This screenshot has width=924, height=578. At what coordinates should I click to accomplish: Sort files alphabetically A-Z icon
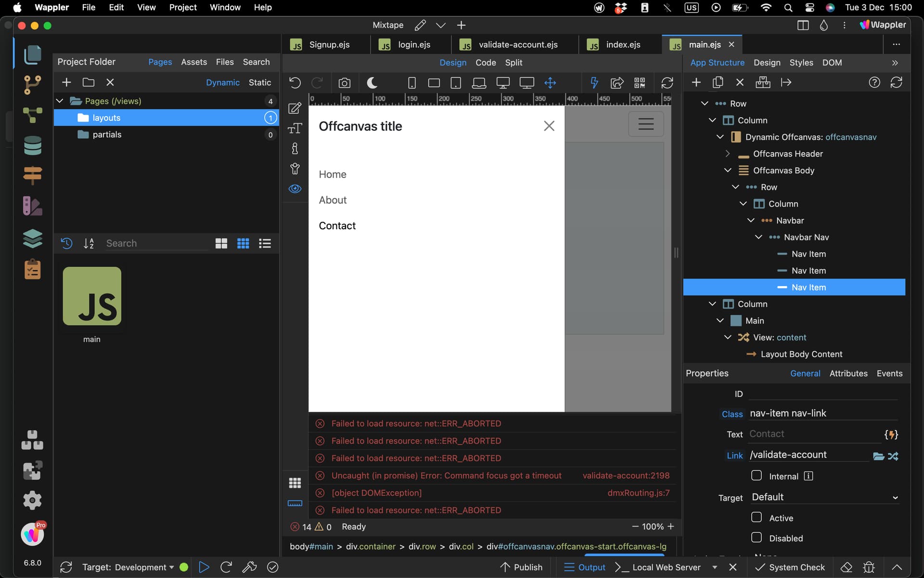(89, 243)
